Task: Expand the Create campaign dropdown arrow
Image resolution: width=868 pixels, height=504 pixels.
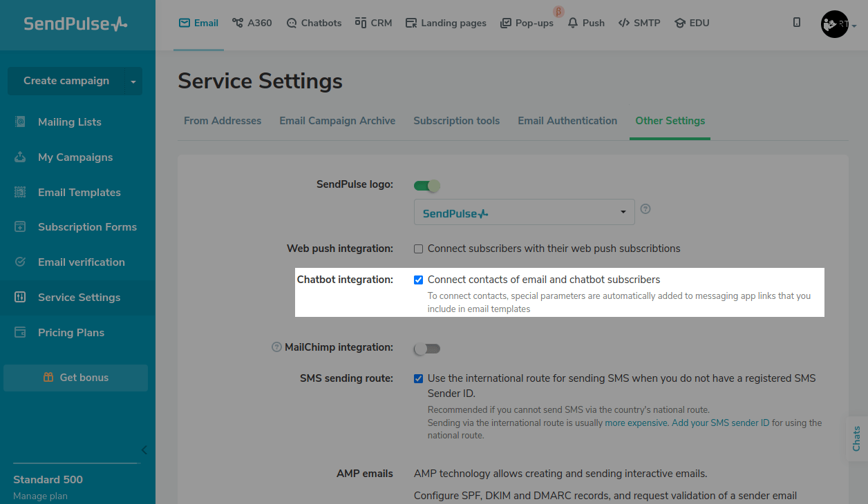Action: (x=133, y=81)
